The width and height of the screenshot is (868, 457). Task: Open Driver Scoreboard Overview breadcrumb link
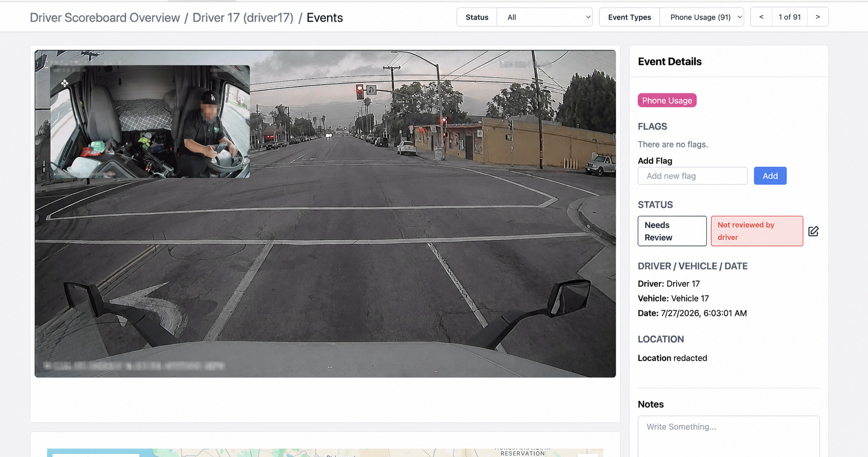coord(105,18)
